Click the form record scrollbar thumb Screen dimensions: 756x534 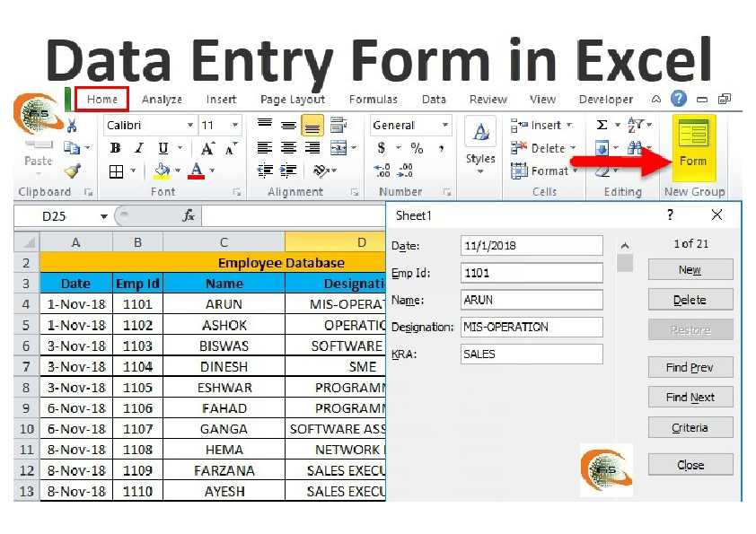click(625, 263)
